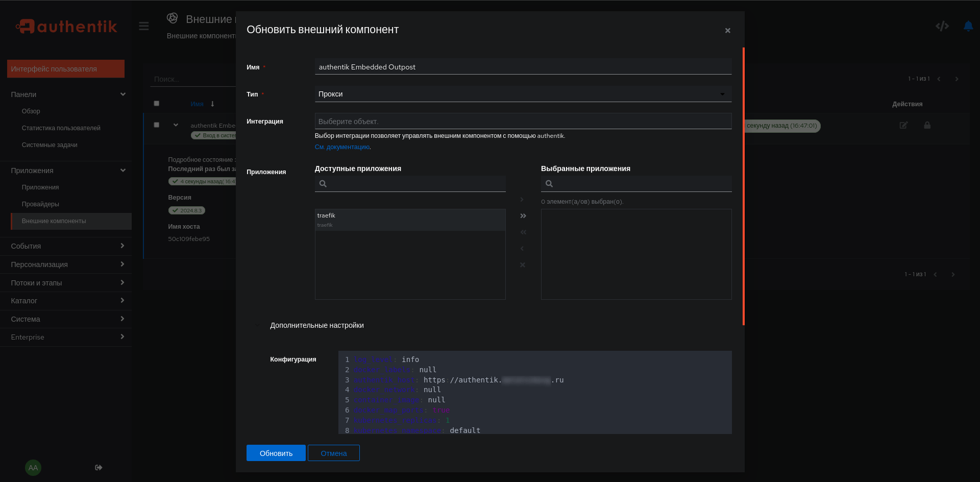This screenshot has width=980, height=482.
Task: Open Системные задачи in the sidebar
Action: (x=50, y=145)
